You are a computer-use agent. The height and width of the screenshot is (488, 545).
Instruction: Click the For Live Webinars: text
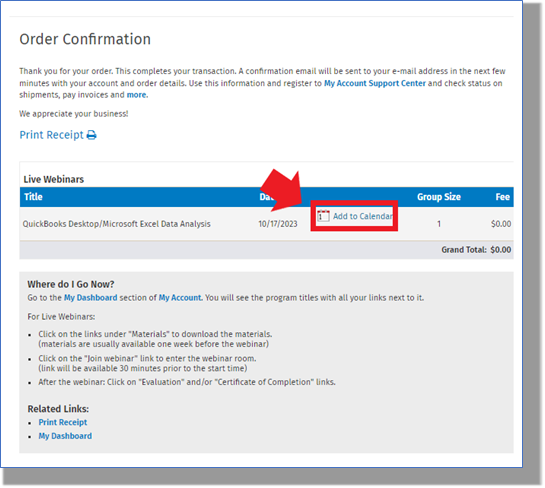[x=61, y=317]
